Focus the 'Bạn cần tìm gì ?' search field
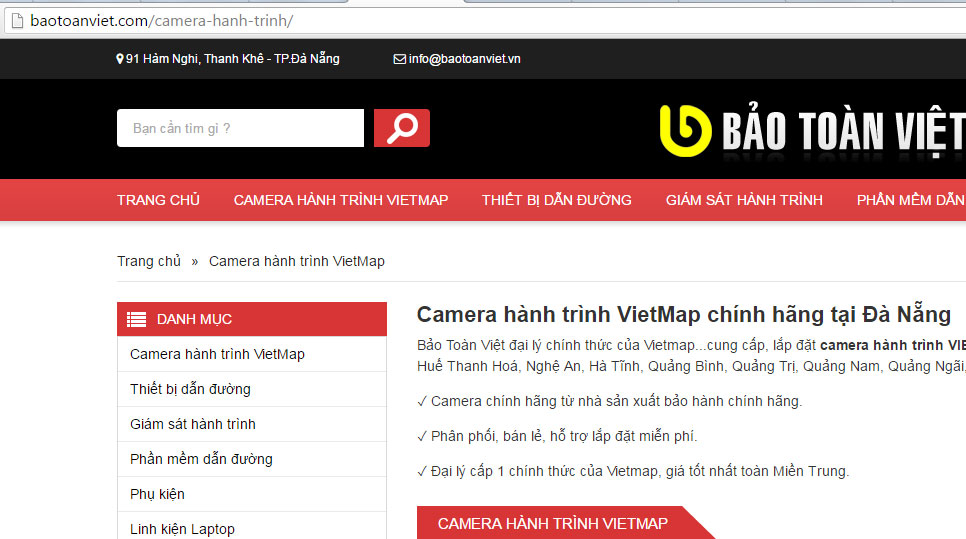This screenshot has width=966, height=539. pos(240,128)
